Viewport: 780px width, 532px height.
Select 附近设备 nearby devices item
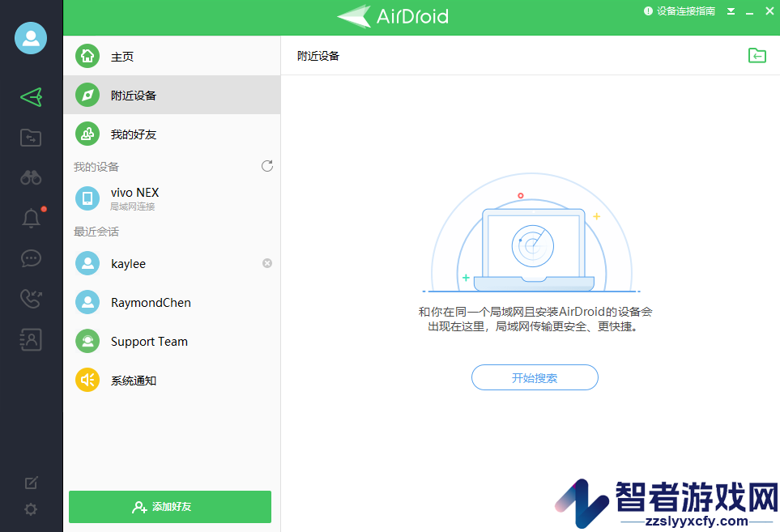[x=172, y=95]
